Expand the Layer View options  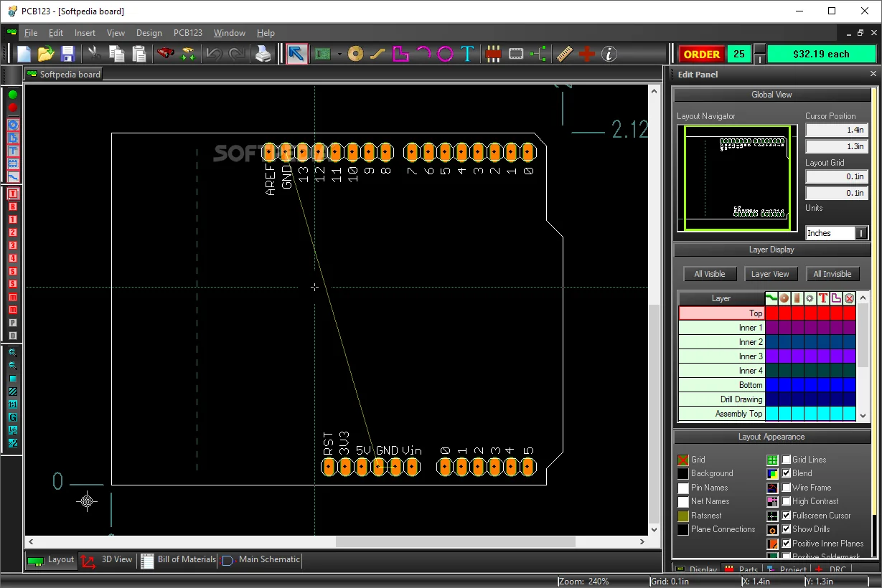point(771,273)
